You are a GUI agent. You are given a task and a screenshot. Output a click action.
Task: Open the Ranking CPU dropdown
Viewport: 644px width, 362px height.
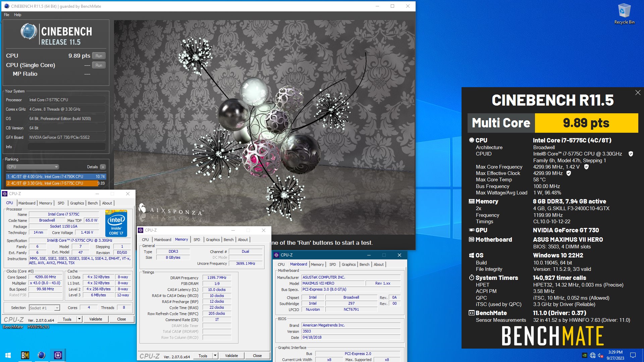tap(33, 167)
